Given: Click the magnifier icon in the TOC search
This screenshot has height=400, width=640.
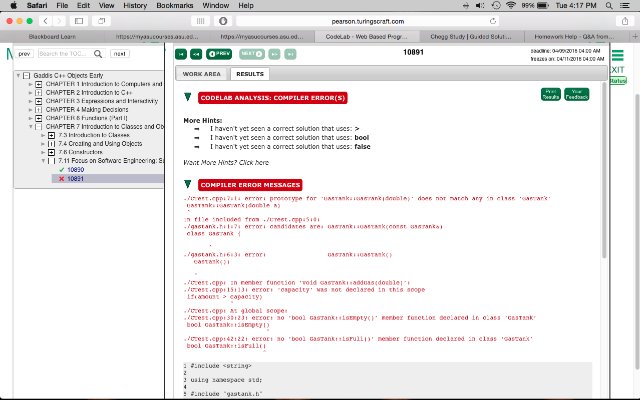Looking at the screenshot, I should click(x=98, y=53).
